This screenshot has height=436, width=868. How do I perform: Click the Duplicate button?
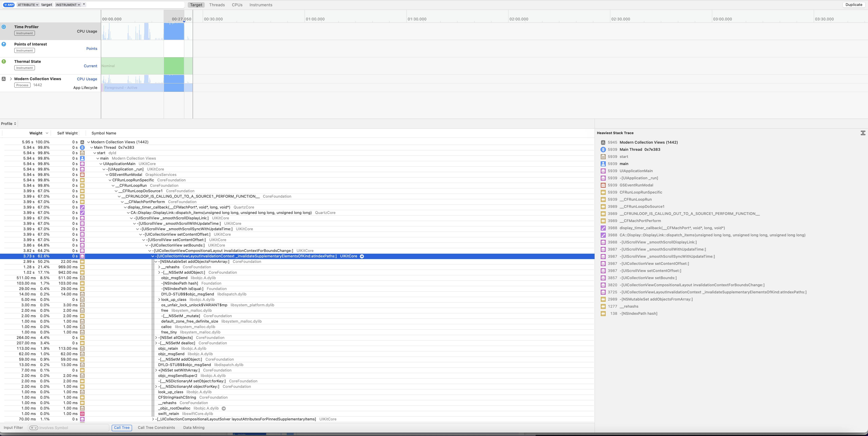tap(854, 5)
